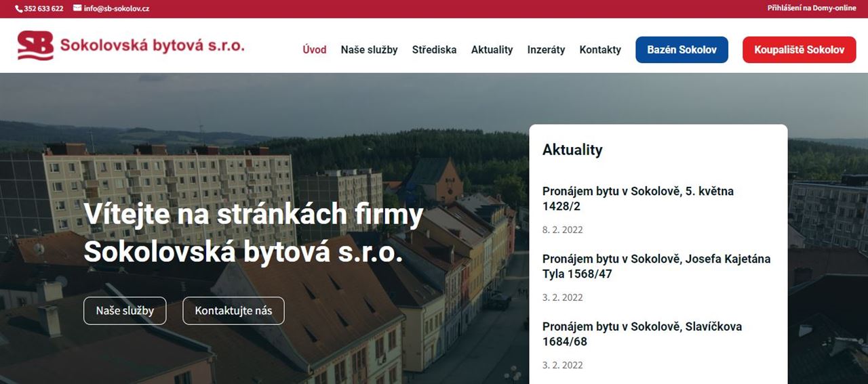Navigate to Inzeráty menu item
868x384 pixels.
click(546, 49)
